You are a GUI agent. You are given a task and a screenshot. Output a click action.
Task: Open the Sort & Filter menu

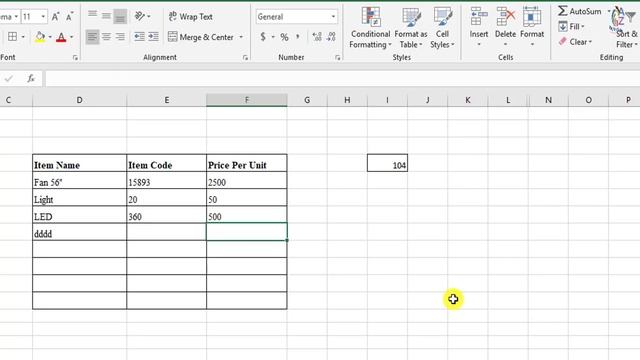point(627,28)
